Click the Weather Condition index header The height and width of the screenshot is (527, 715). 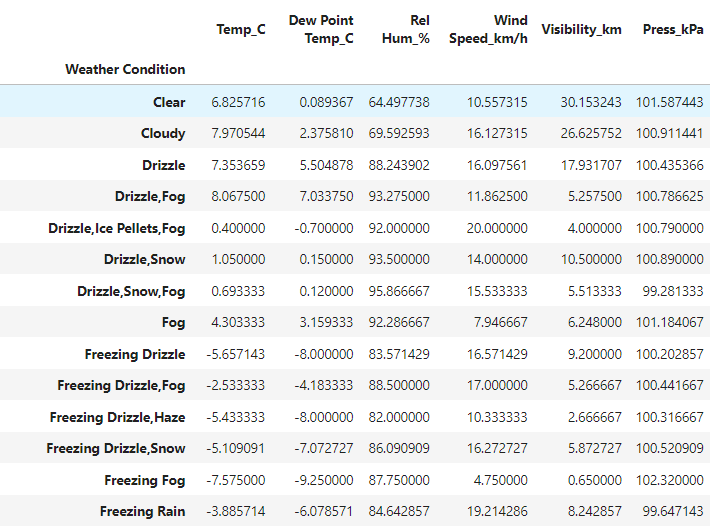click(125, 69)
